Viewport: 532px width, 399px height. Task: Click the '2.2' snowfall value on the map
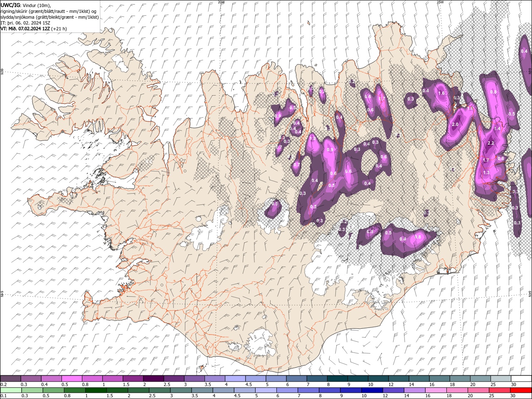coord(490,143)
